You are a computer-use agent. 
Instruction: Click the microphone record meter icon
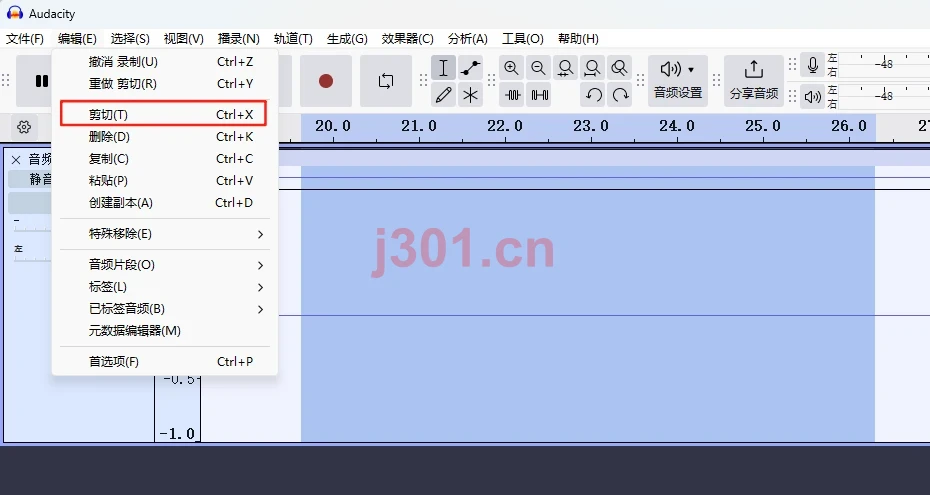click(813, 65)
